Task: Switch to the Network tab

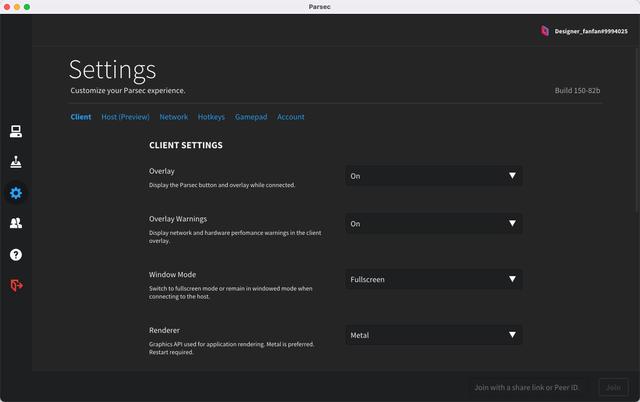Action: (x=173, y=117)
